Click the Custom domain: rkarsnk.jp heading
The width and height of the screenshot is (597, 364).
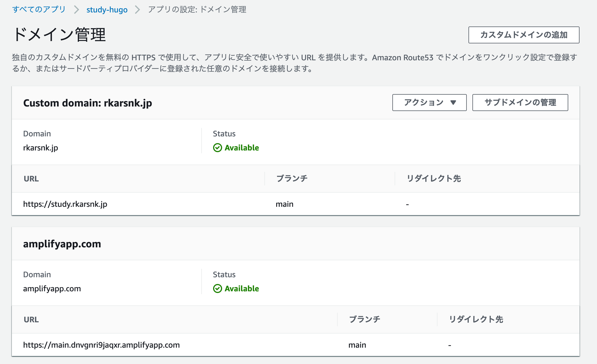88,103
